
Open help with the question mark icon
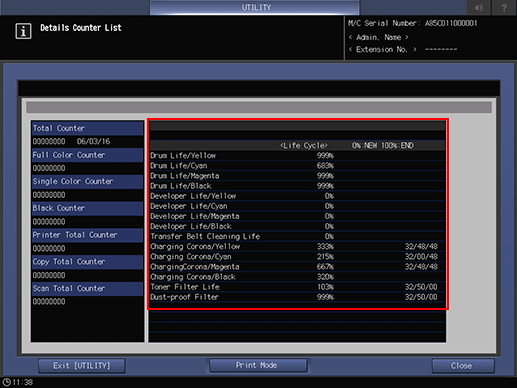coord(504,7)
